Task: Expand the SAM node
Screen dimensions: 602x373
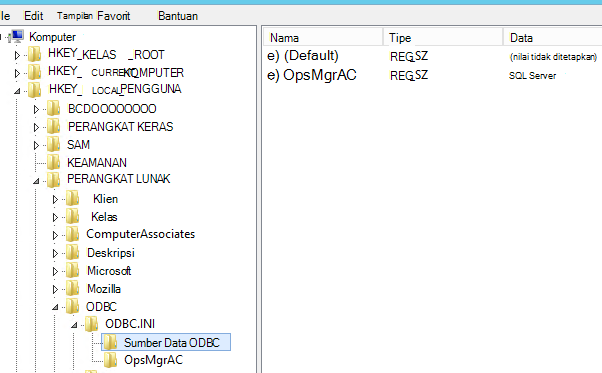Action: point(36,145)
